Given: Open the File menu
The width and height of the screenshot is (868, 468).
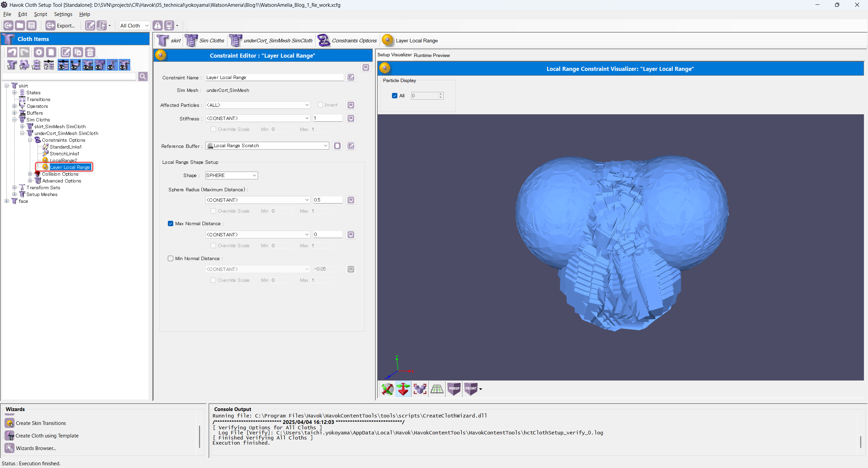Looking at the screenshot, I should (7, 14).
